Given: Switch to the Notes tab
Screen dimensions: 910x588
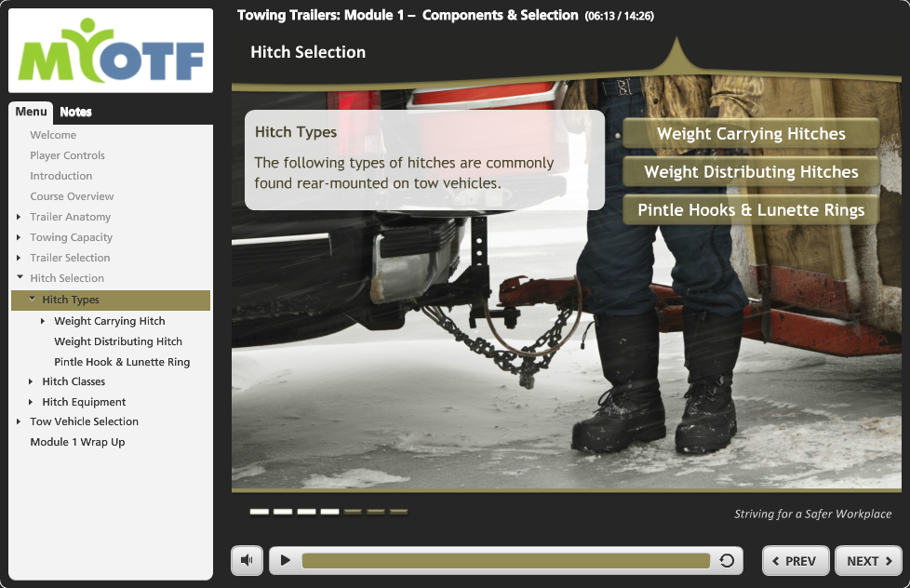Looking at the screenshot, I should 76,112.
